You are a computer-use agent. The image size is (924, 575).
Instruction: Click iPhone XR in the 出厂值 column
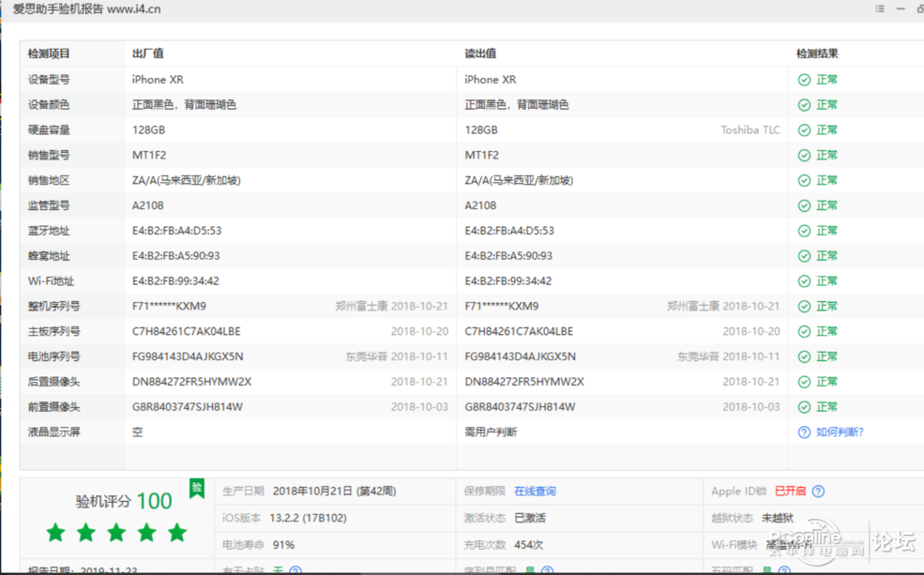(x=158, y=80)
